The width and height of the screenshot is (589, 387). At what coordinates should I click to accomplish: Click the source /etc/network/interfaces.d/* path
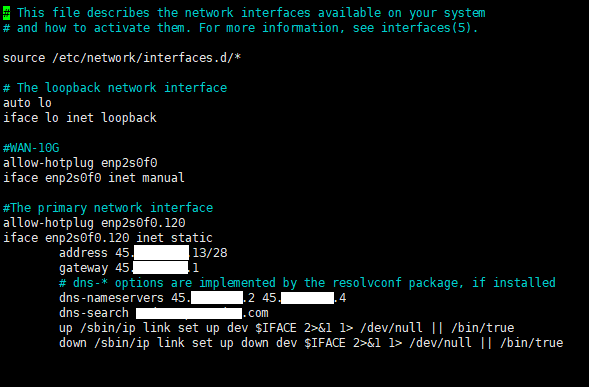tap(146, 58)
